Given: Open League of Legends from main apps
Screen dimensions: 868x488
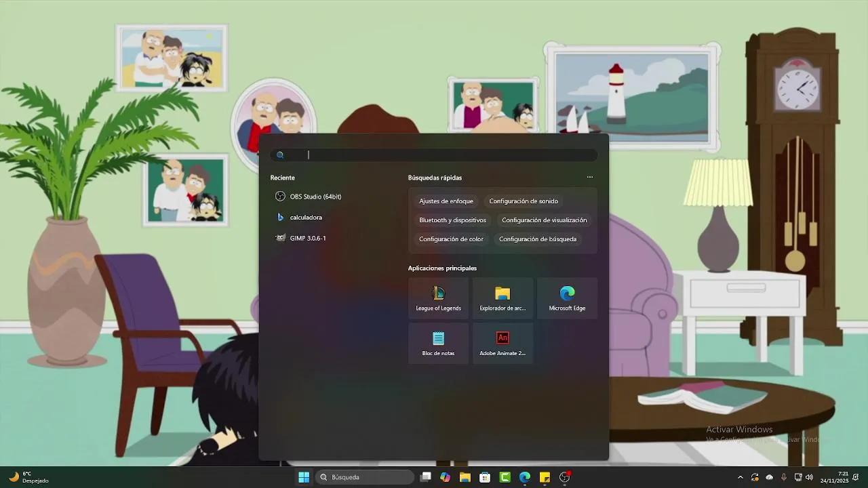Looking at the screenshot, I should click(438, 298).
